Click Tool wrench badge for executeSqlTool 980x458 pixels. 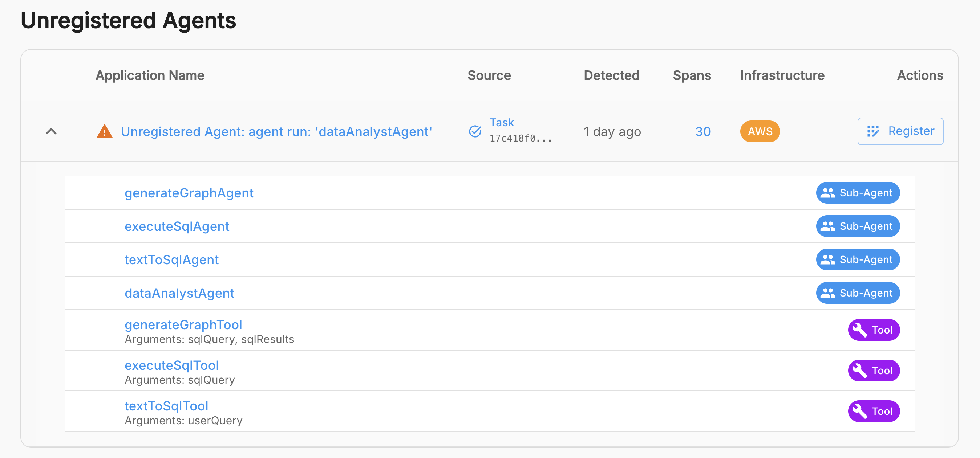pyautogui.click(x=874, y=371)
